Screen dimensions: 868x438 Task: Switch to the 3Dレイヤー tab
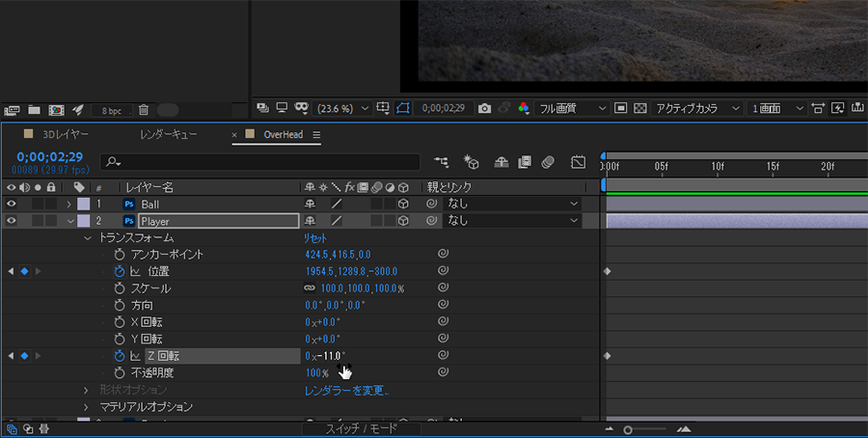(x=66, y=134)
